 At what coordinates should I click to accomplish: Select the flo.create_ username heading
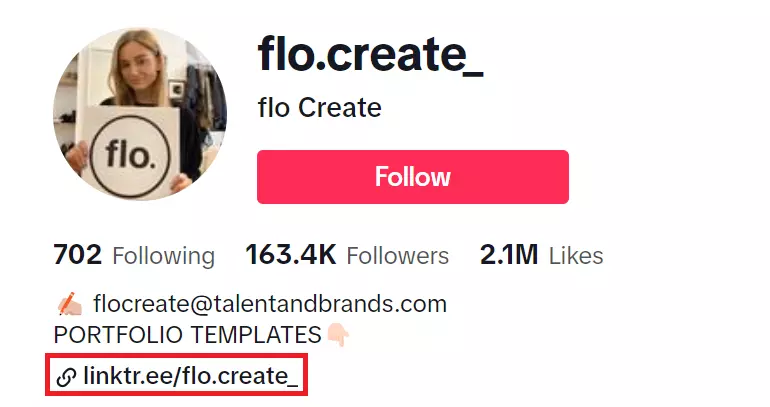coord(371,54)
